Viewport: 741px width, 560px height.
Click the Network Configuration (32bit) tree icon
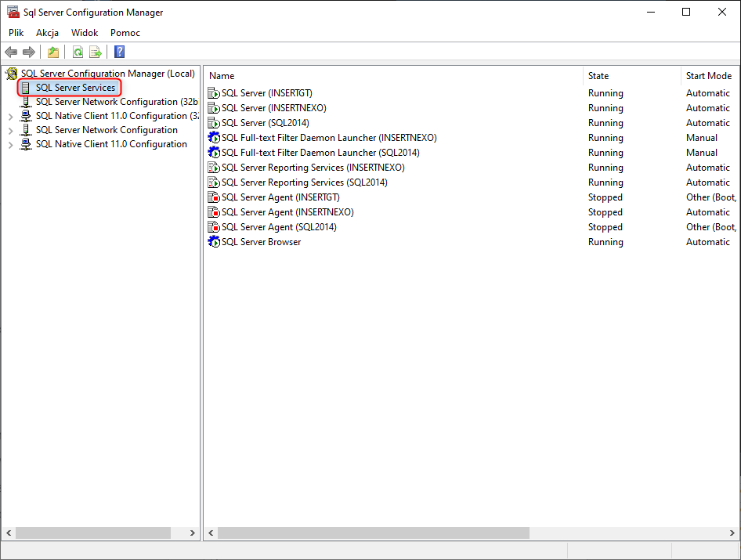tap(26, 102)
